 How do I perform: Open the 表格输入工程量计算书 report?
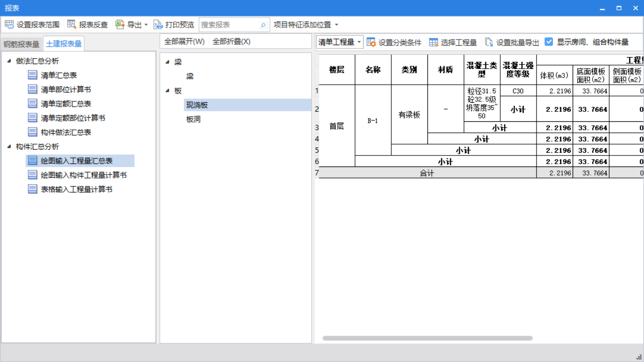tap(77, 189)
